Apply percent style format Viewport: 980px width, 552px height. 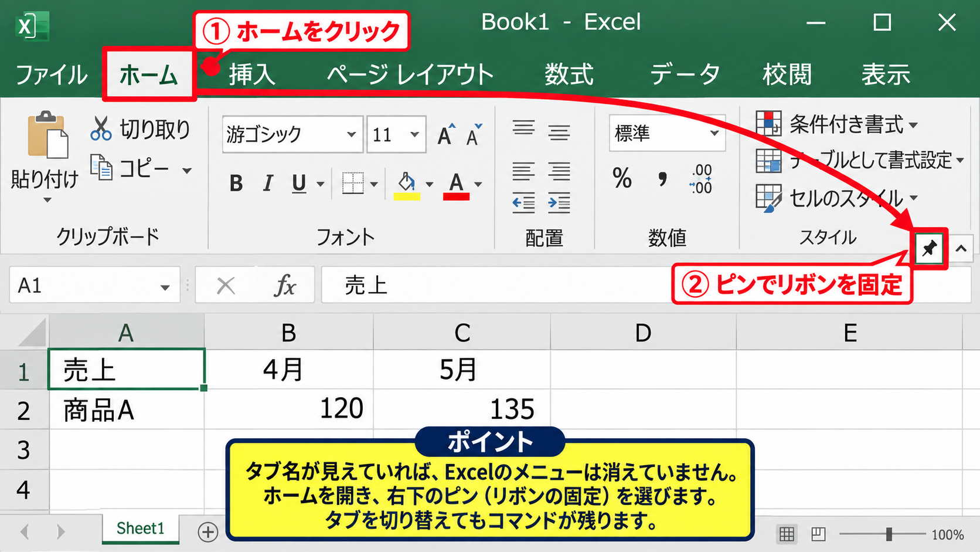[622, 178]
